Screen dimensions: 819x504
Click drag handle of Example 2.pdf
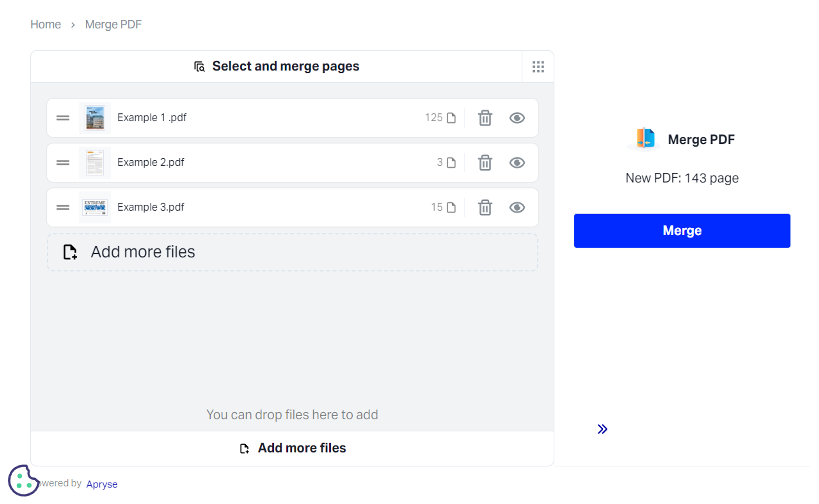pyautogui.click(x=63, y=163)
